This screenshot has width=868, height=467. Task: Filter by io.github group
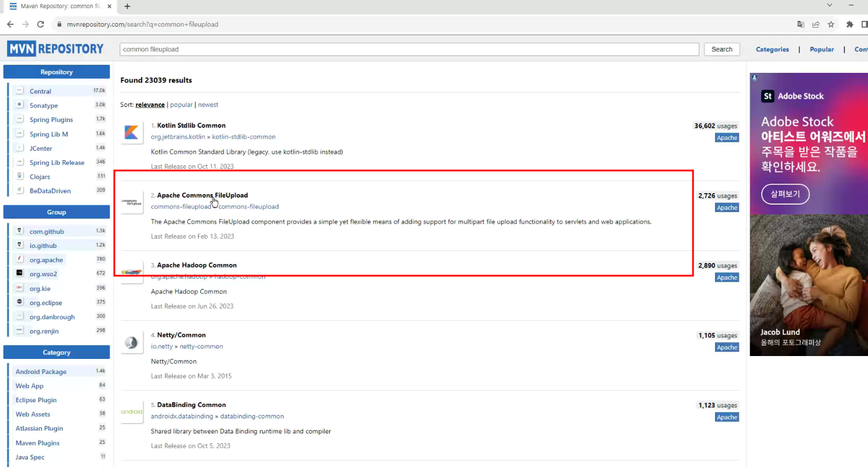[43, 246]
